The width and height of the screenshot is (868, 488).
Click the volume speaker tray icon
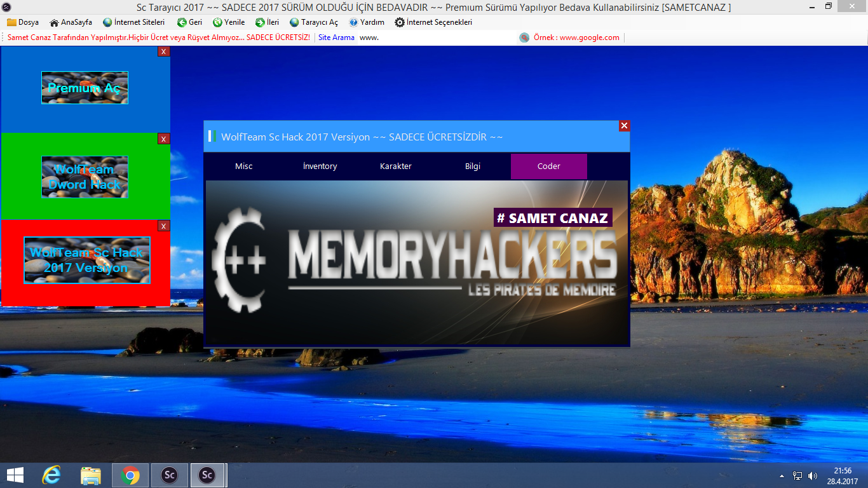click(813, 476)
